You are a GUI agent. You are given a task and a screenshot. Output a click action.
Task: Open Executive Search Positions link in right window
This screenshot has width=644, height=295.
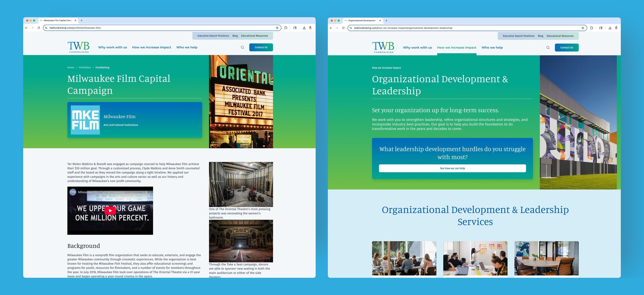[519, 36]
